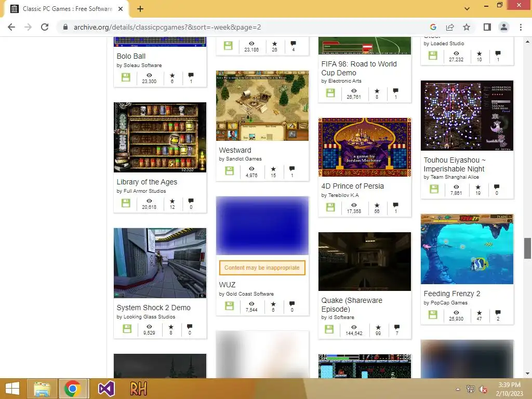Click software floppy icon under Westward
The height and width of the screenshot is (399, 532).
click(x=229, y=170)
